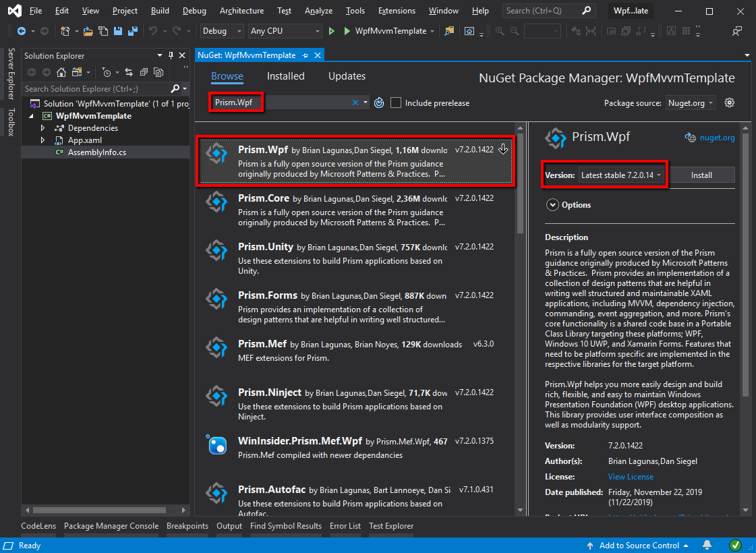This screenshot has height=553, width=756.
Task: Open the Extensions menu
Action: tap(397, 11)
